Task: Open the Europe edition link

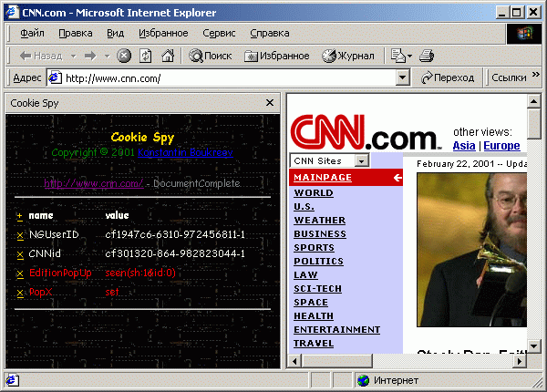Action: (501, 146)
